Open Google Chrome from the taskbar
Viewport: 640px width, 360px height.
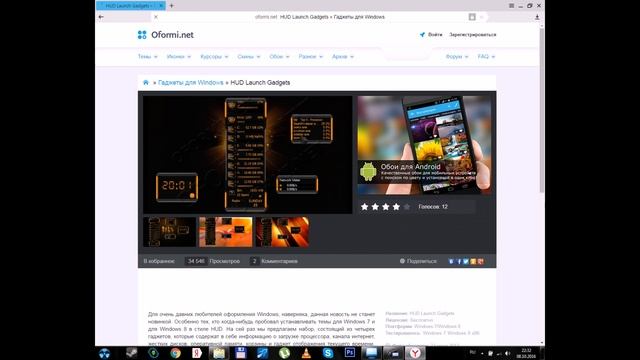point(176,353)
